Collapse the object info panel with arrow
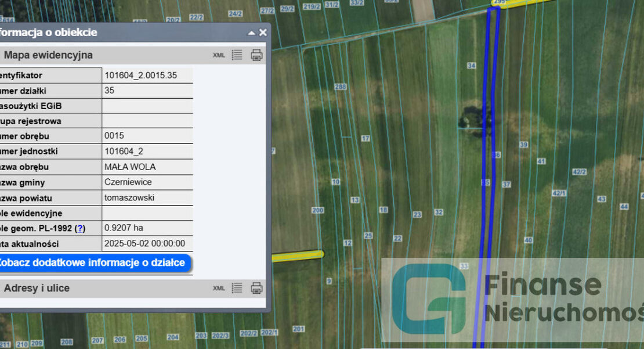Image resolution: width=644 pixels, height=349 pixels. (251, 33)
